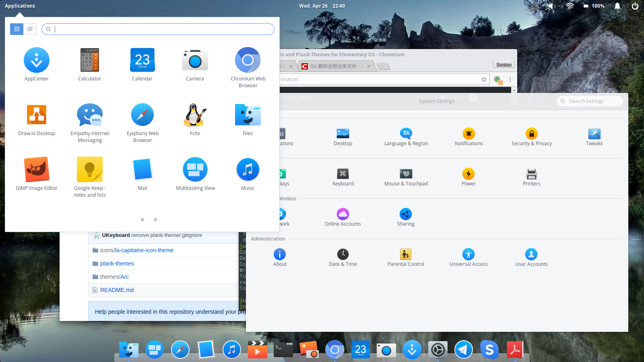Open Tweaks in System Settings

click(x=594, y=137)
